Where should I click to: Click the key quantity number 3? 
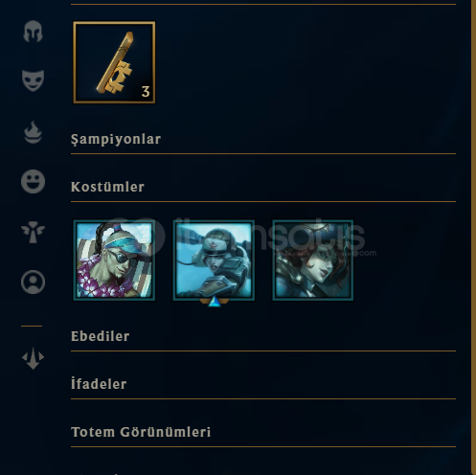[x=146, y=92]
